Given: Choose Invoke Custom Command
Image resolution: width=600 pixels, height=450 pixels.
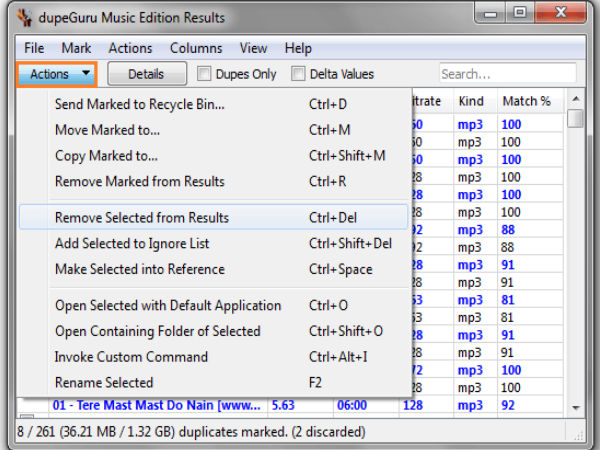Looking at the screenshot, I should [214, 357].
